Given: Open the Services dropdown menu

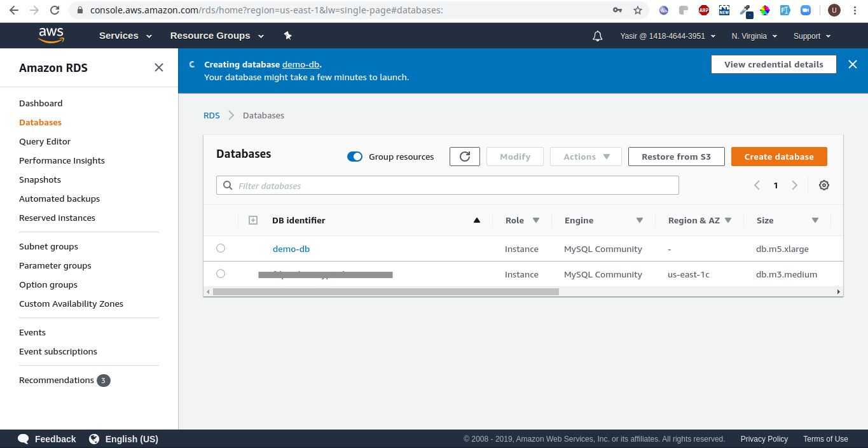Looking at the screenshot, I should coord(125,36).
